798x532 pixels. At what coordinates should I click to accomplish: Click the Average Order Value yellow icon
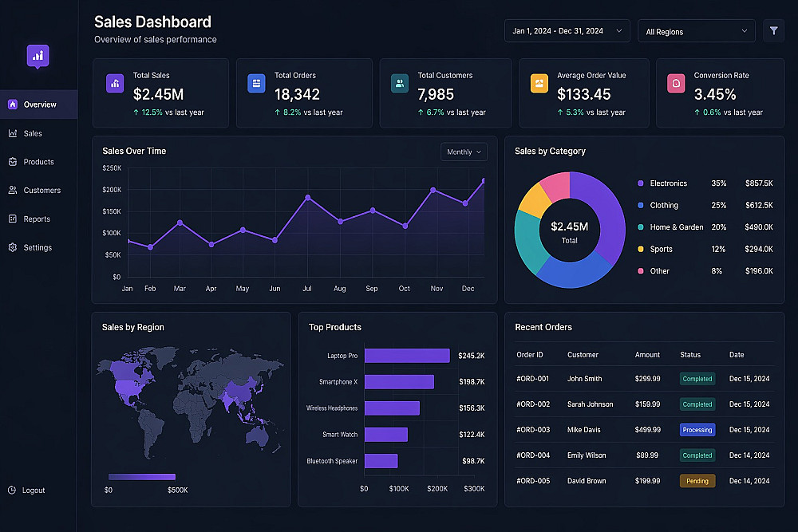tap(539, 84)
